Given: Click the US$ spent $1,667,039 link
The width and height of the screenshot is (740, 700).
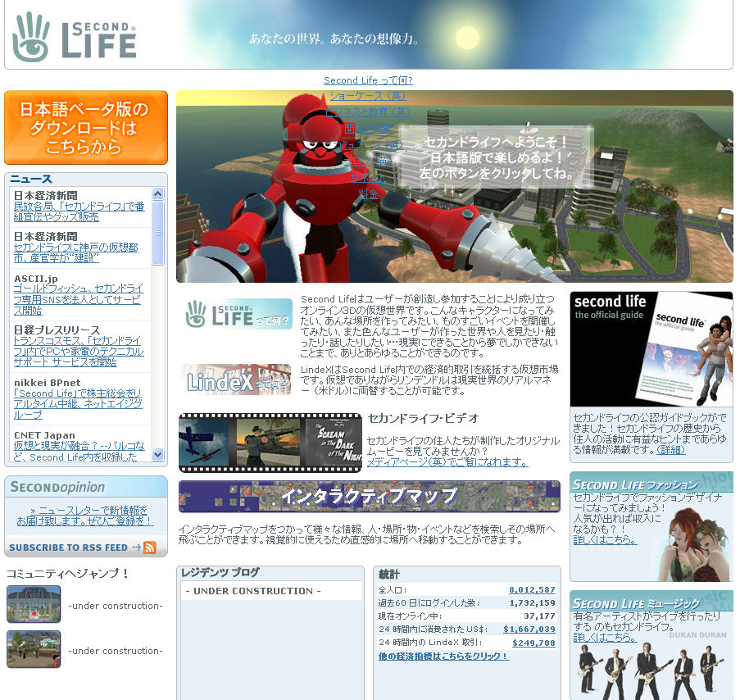Looking at the screenshot, I should (529, 630).
